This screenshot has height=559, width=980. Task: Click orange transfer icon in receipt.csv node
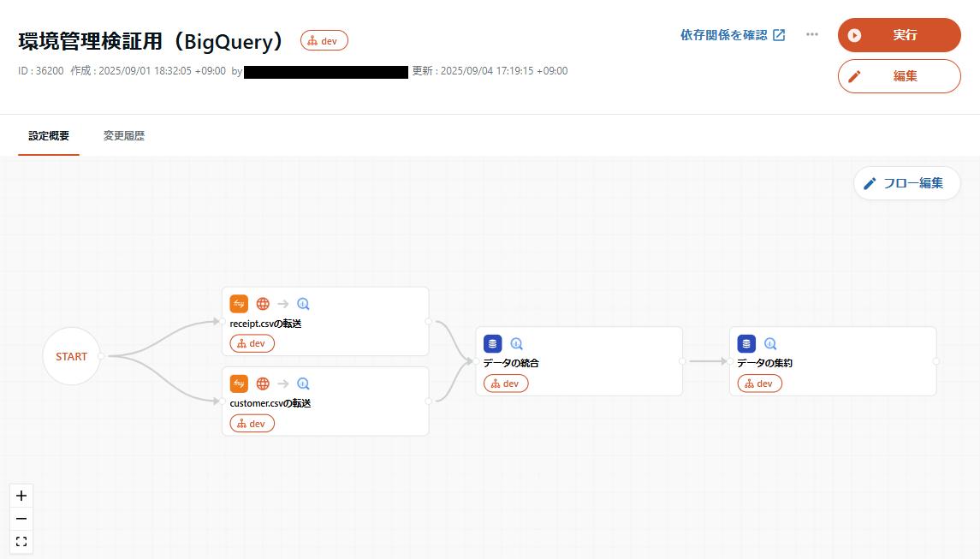(x=239, y=304)
